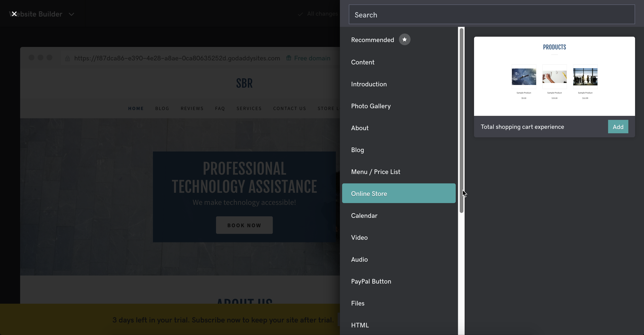Click the lock icon beside the site URL

68,59
